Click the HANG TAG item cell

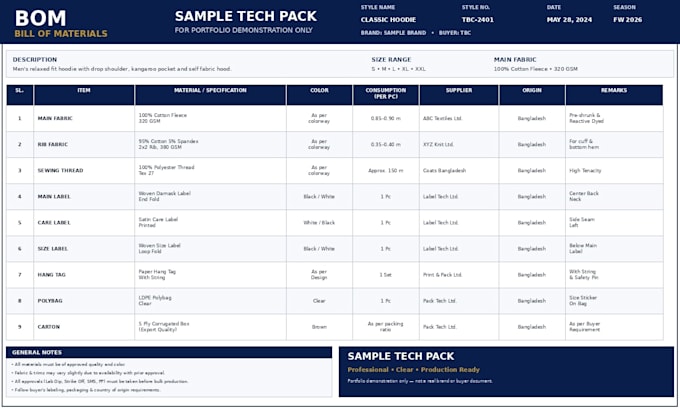coord(84,275)
